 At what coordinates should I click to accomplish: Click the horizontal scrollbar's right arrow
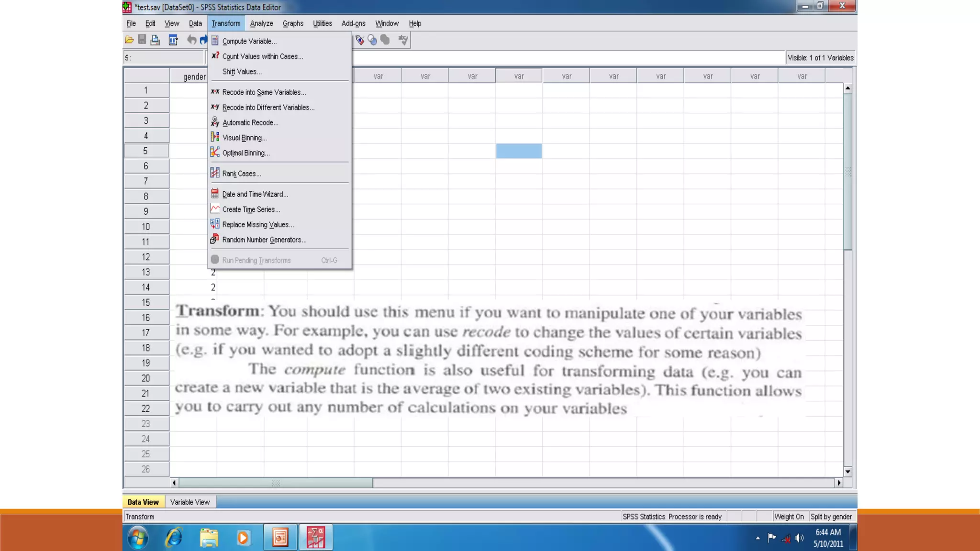pos(839,483)
